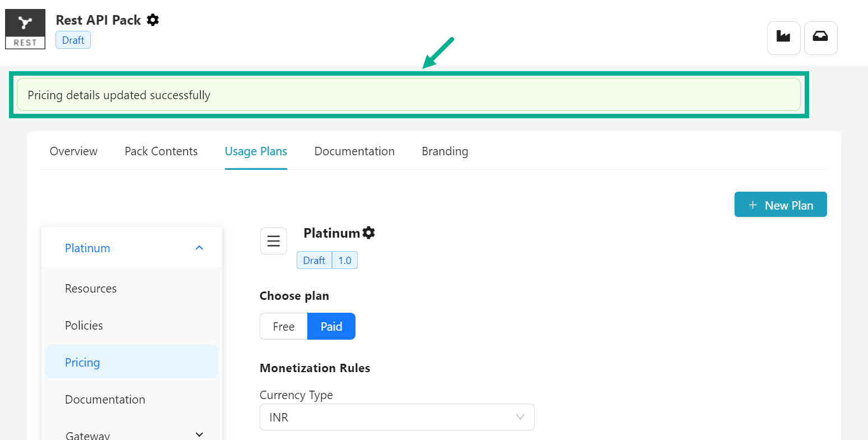
Task: Open the Currency Type dropdown
Action: pos(397,417)
